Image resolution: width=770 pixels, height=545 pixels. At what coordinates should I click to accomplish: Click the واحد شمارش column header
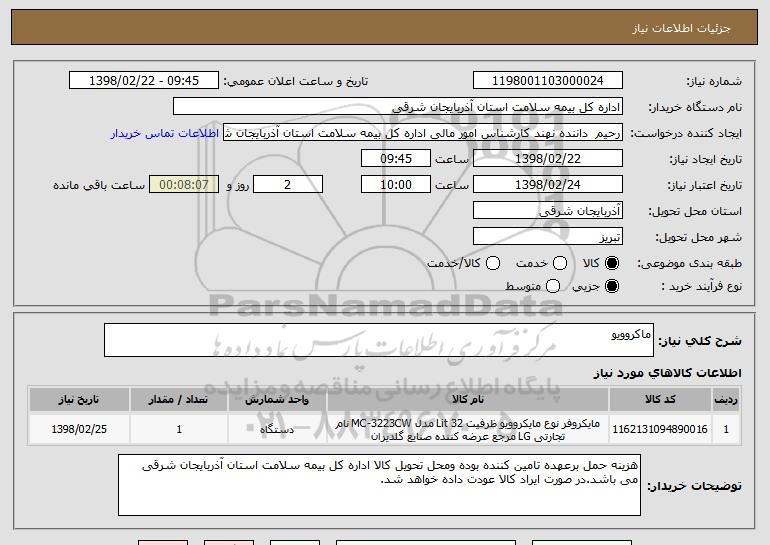[x=277, y=400]
